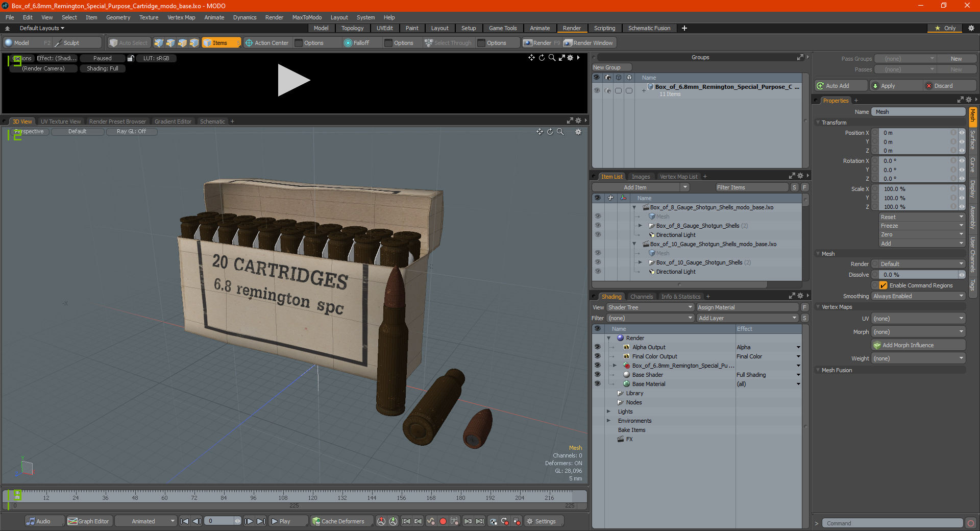The width and height of the screenshot is (980, 531).
Task: Toggle visibility of Box_of_10_Gauge_Shotgun_Shells item
Action: (x=598, y=262)
